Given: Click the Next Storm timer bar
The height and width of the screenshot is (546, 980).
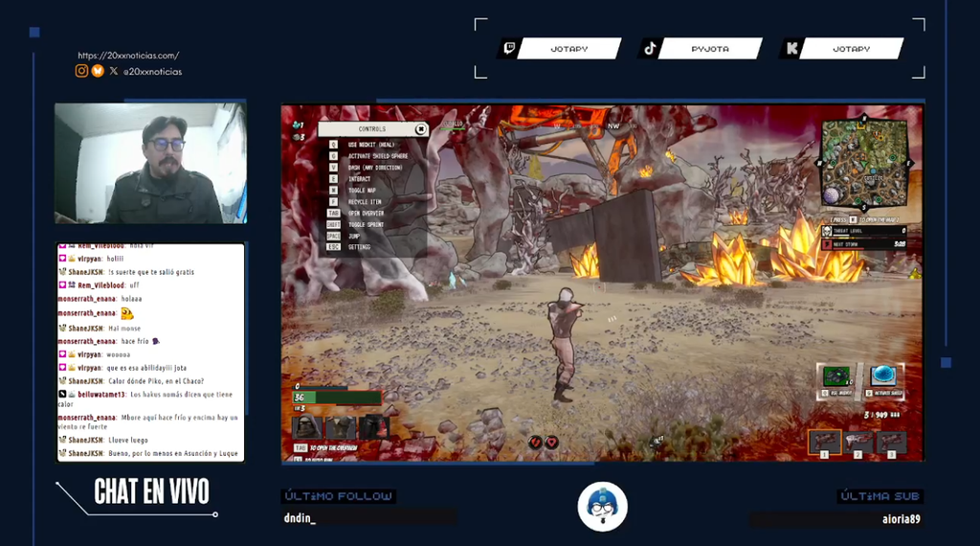Looking at the screenshot, I should point(864,244).
